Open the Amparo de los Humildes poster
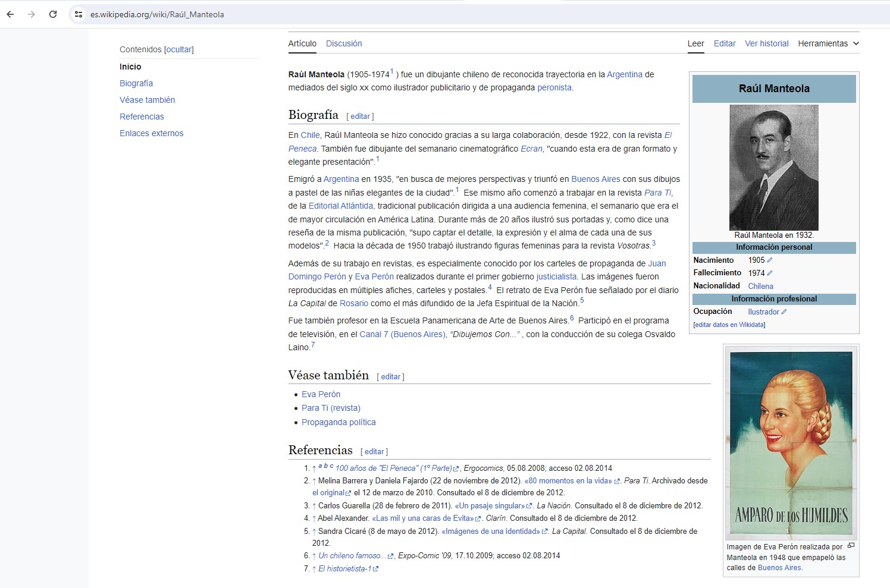The width and height of the screenshot is (890, 588). 791,444
